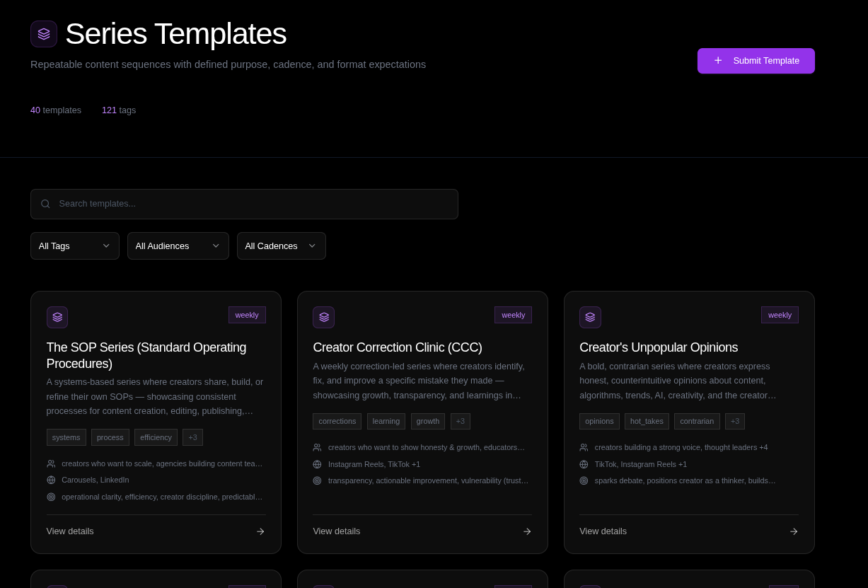Screen dimensions: 868x588
Task: Click the globe icon next to Instagram Reels, TikTok +1
Action: coord(317,464)
